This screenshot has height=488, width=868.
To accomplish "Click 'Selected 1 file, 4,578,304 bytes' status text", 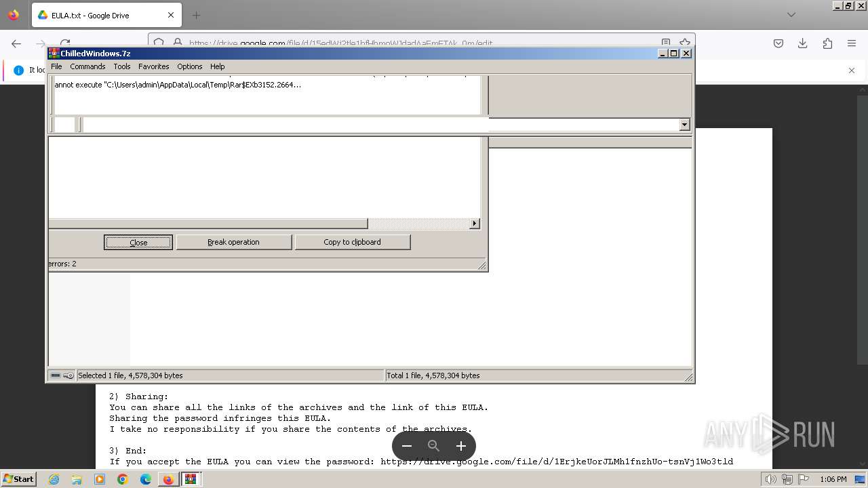I will tap(130, 375).
